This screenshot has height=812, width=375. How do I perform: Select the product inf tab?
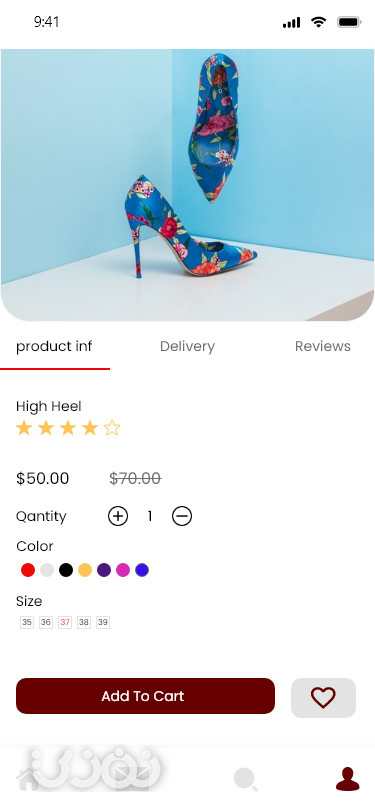(54, 346)
